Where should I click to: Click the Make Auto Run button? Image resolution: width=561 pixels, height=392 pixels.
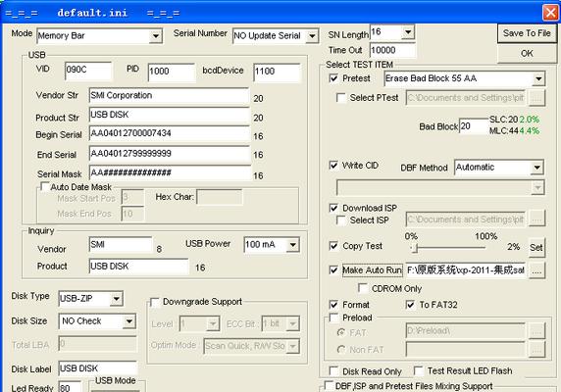tap(373, 270)
